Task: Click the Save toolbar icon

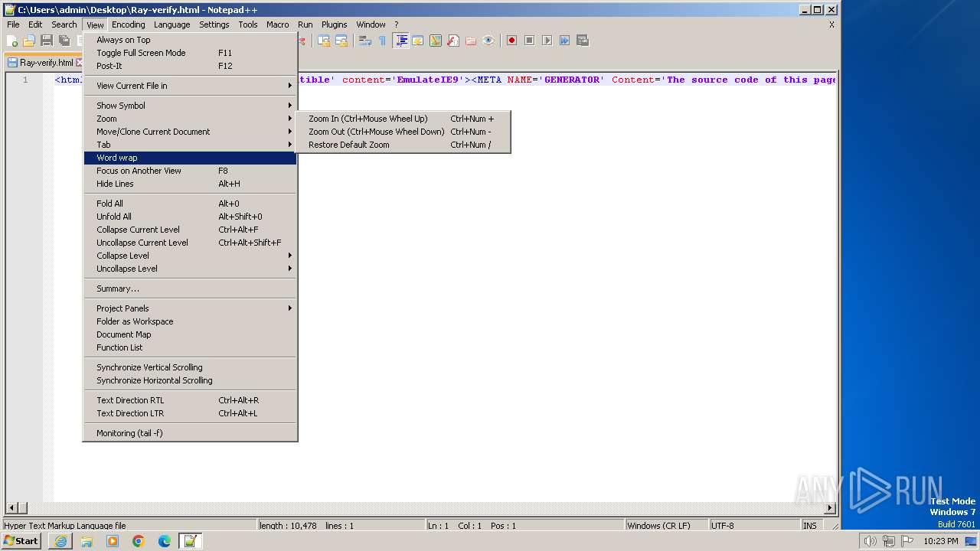Action: pyautogui.click(x=47, y=41)
